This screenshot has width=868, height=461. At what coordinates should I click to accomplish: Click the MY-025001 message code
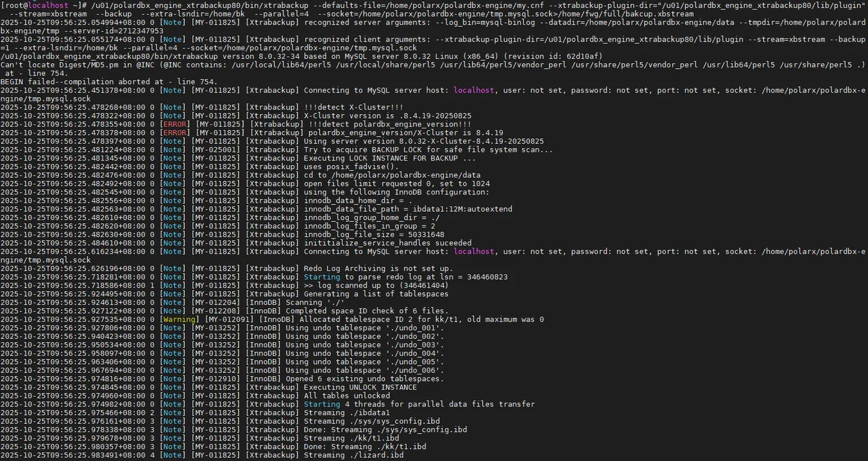coord(215,149)
